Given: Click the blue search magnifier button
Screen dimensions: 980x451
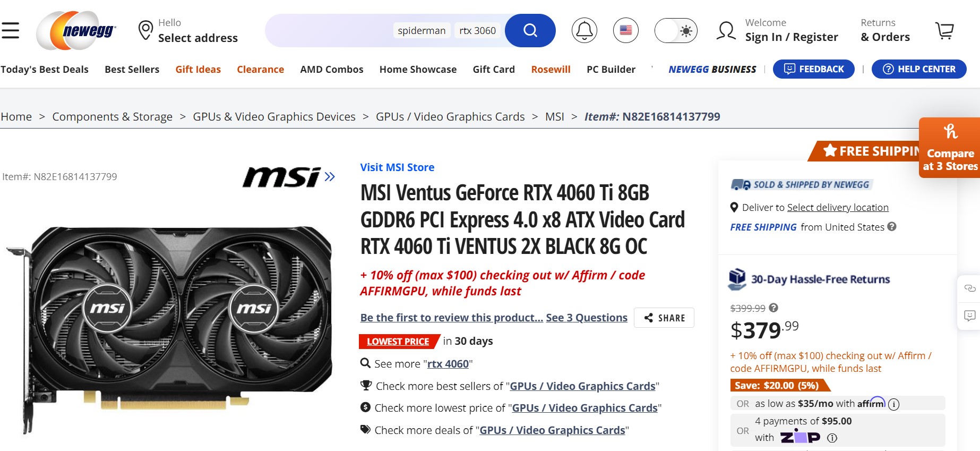Looking at the screenshot, I should [x=530, y=30].
